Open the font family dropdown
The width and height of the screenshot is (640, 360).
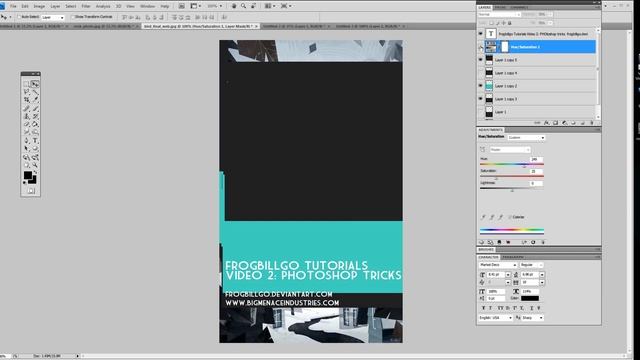tap(498, 265)
